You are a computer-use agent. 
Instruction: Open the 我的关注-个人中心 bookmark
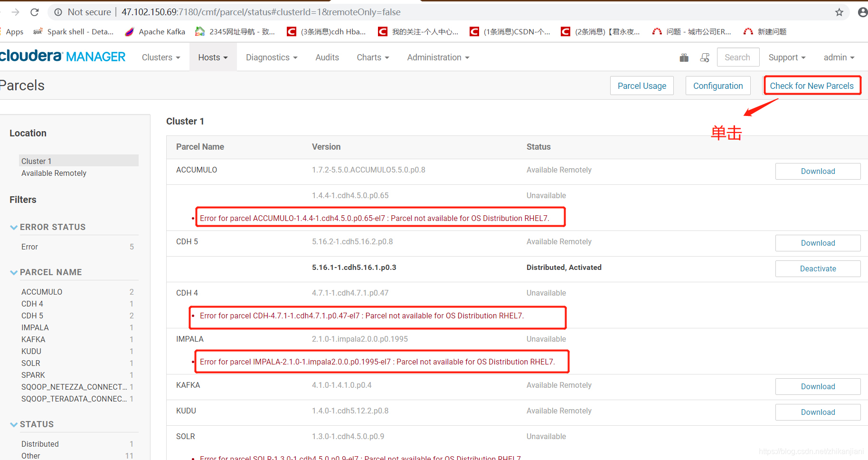pos(418,32)
